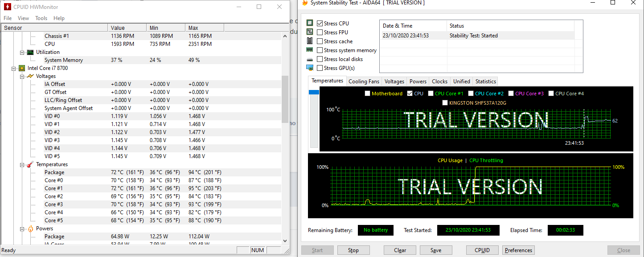
Task: Check the CPU Core #4 graph checkbox
Action: point(551,94)
